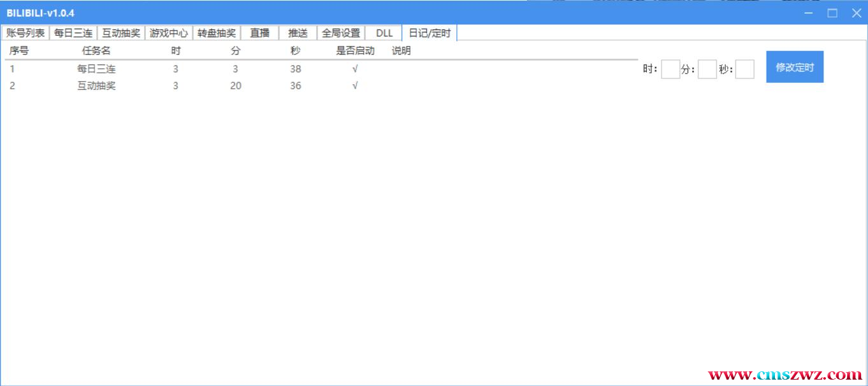Image resolution: width=868 pixels, height=386 pixels.
Task: Maximize the BILIBILI window
Action: [832, 13]
